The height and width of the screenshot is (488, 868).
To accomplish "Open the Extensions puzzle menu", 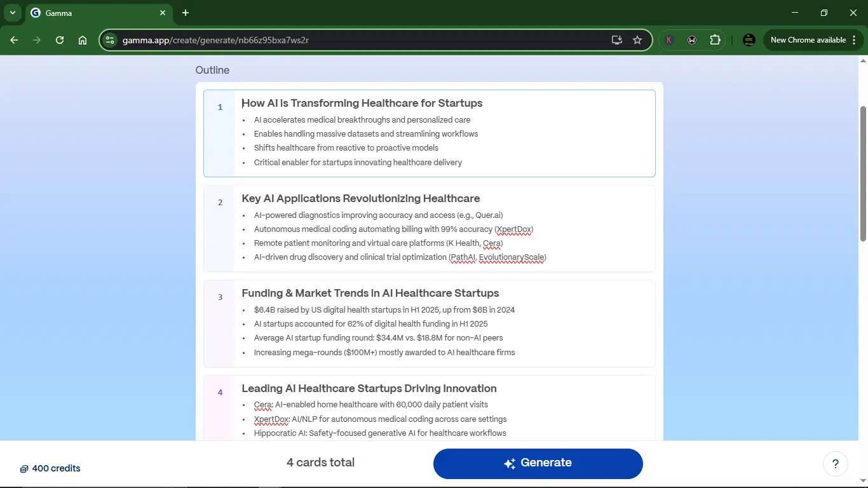I will coord(715,40).
